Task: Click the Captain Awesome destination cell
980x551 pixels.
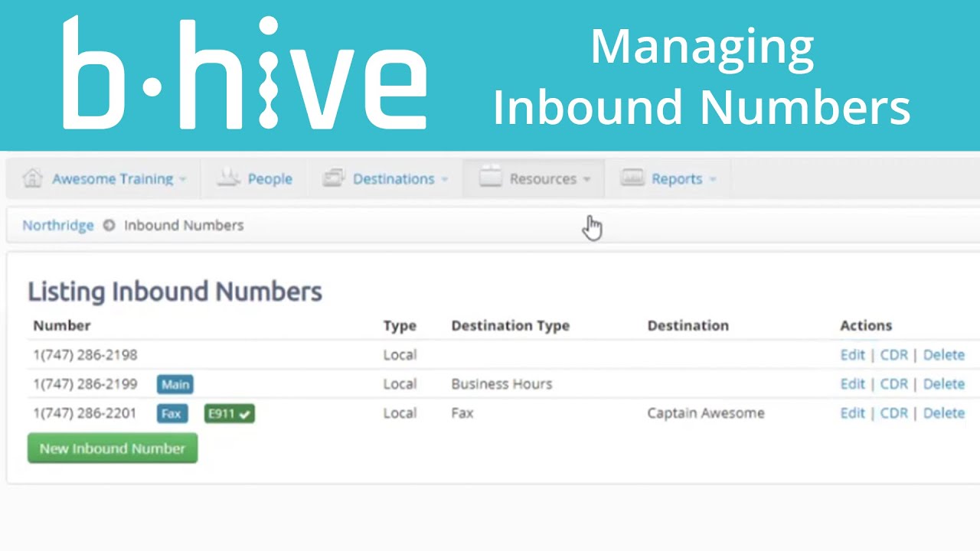Action: click(706, 412)
